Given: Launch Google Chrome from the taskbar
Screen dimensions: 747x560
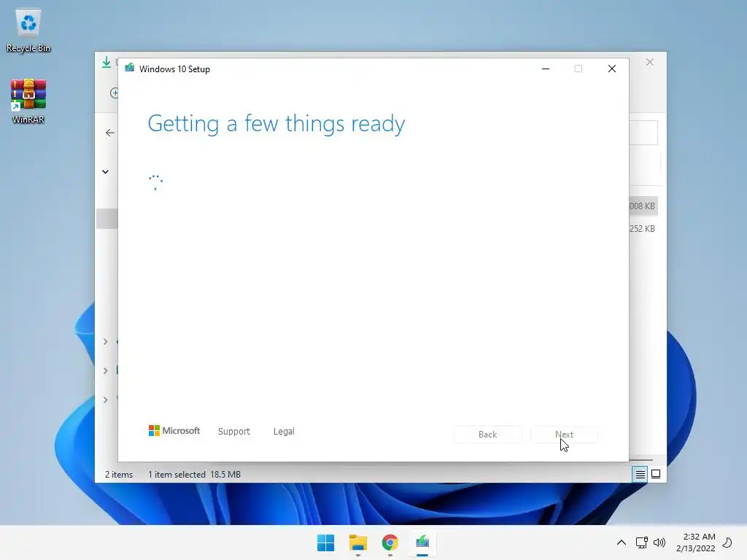Looking at the screenshot, I should tap(390, 542).
